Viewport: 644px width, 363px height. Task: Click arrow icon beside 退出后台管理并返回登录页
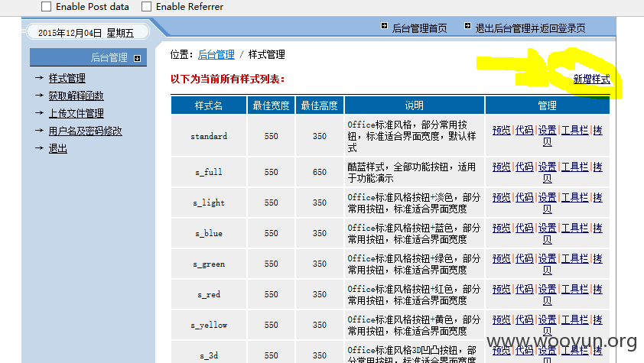pyautogui.click(x=467, y=25)
